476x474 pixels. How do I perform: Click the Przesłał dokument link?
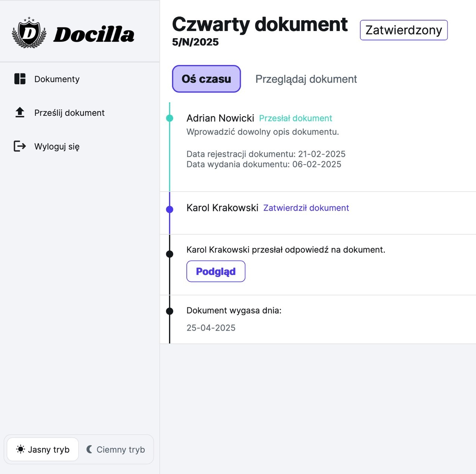(x=295, y=118)
